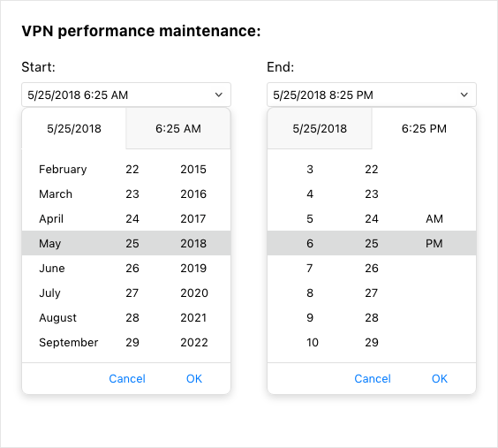Viewport: 498px width, 448px height.
Task: Set minutes to 27 in End picker
Action: click(x=372, y=293)
